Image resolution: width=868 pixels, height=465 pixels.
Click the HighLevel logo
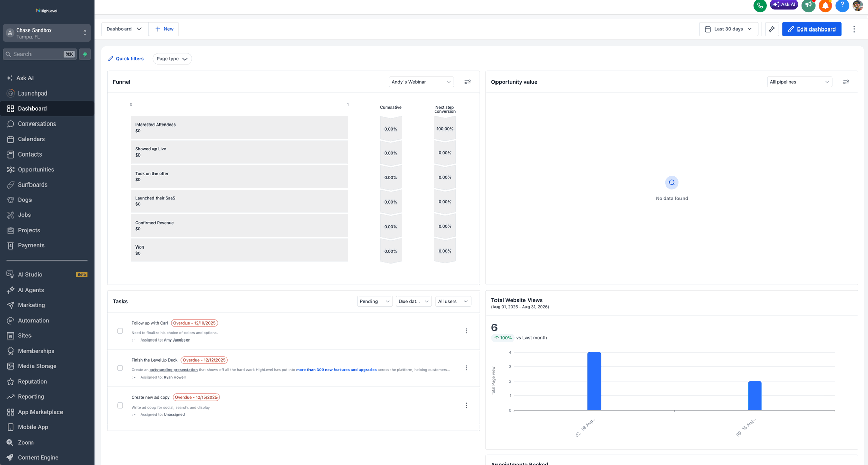[x=47, y=11]
